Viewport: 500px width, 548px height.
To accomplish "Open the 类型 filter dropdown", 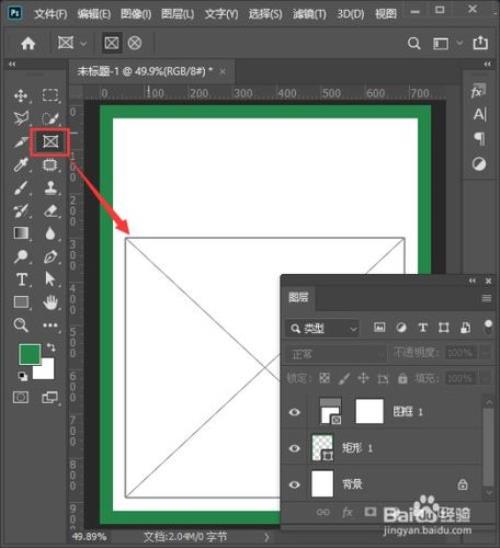I will click(x=322, y=328).
